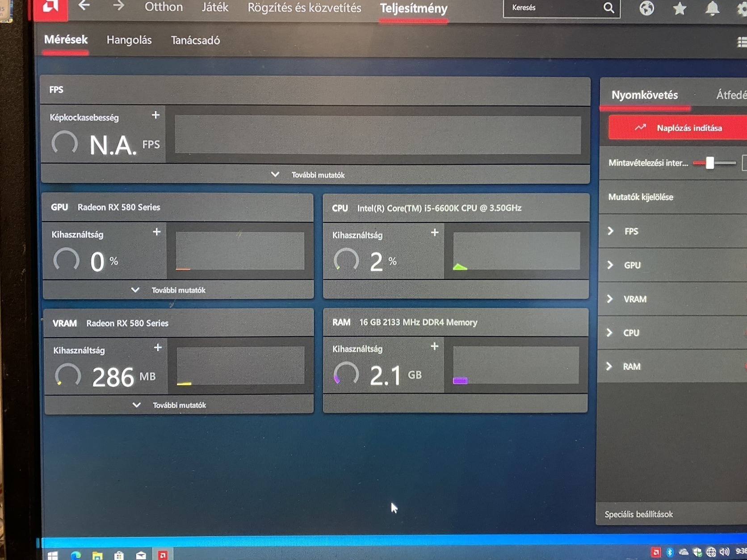
Task: Expand the VRAM metrics selection row
Action: [x=673, y=299]
